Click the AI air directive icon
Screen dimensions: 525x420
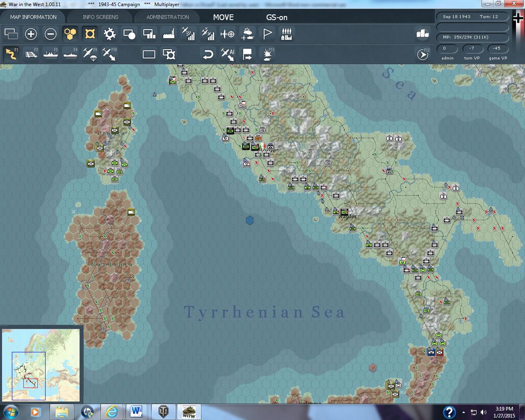click(228, 54)
